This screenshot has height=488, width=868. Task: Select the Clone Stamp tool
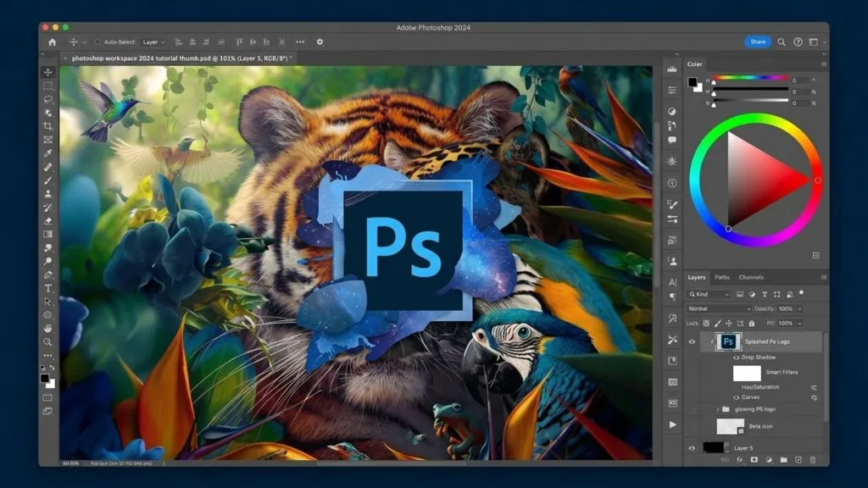48,194
